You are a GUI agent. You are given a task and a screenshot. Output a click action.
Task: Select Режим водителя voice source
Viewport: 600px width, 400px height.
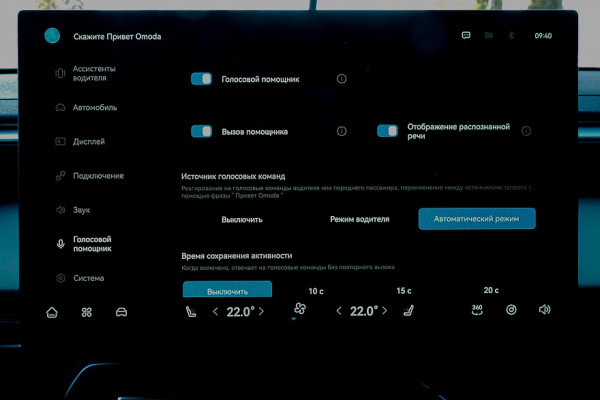tap(359, 219)
